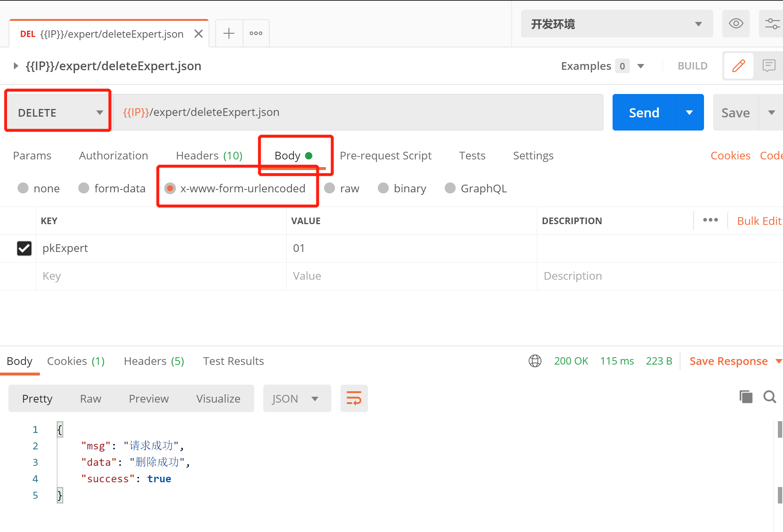Click the request URL input field
Screen dimensions: 783x532
tap(358, 112)
